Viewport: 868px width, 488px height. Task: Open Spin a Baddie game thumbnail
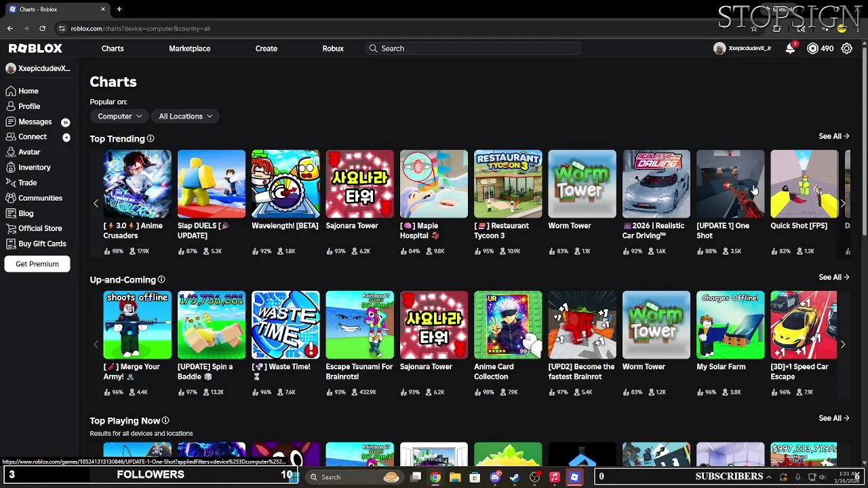[212, 325]
